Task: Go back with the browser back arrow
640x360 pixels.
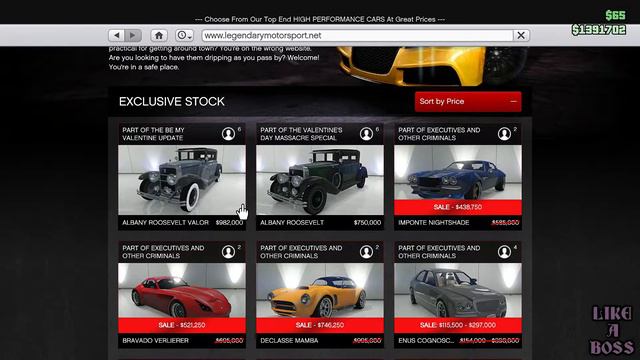Action: [117, 36]
